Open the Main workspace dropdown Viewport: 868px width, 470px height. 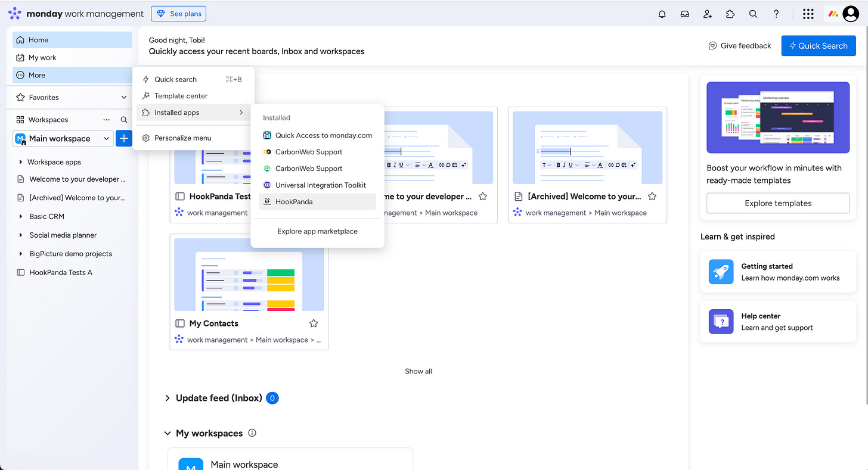[63, 139]
